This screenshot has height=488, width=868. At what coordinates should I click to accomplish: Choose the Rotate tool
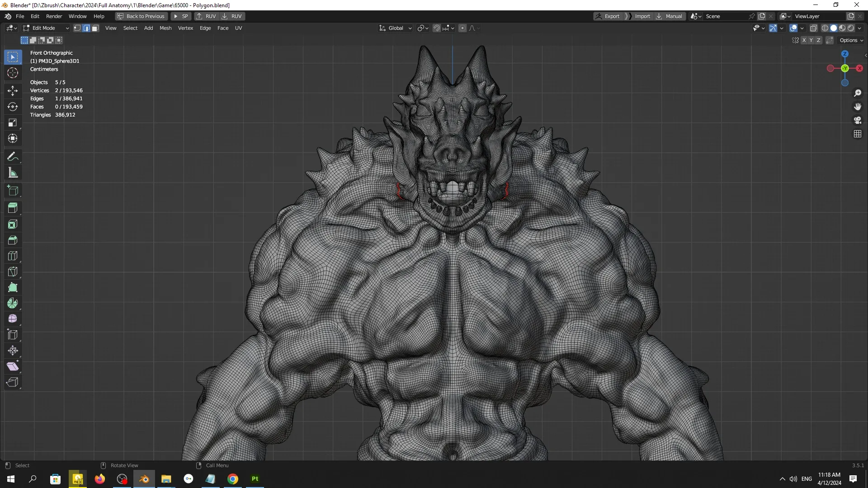click(13, 107)
